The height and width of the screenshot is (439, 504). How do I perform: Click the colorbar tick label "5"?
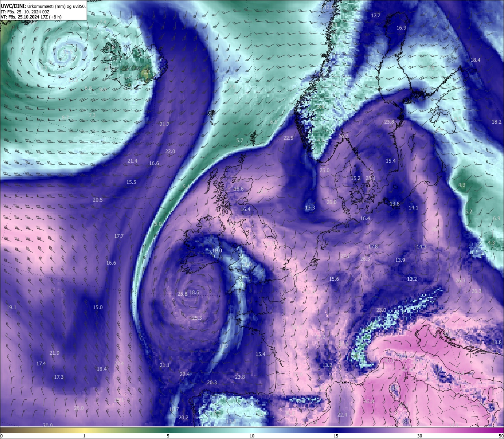tap(168, 436)
